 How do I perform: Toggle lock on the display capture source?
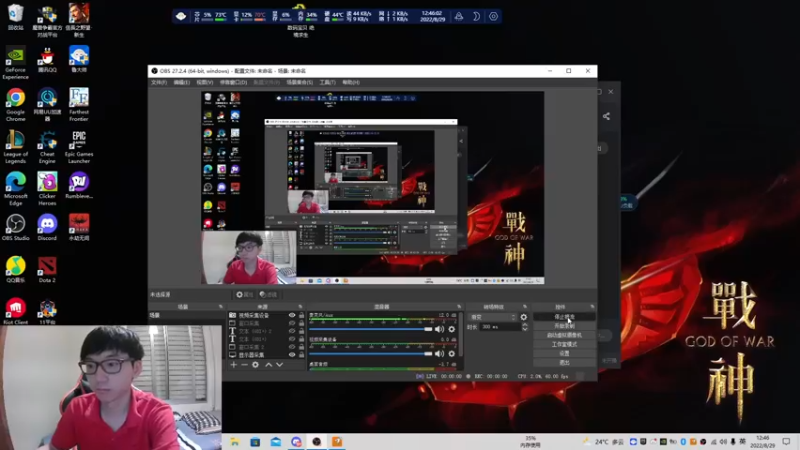(301, 355)
